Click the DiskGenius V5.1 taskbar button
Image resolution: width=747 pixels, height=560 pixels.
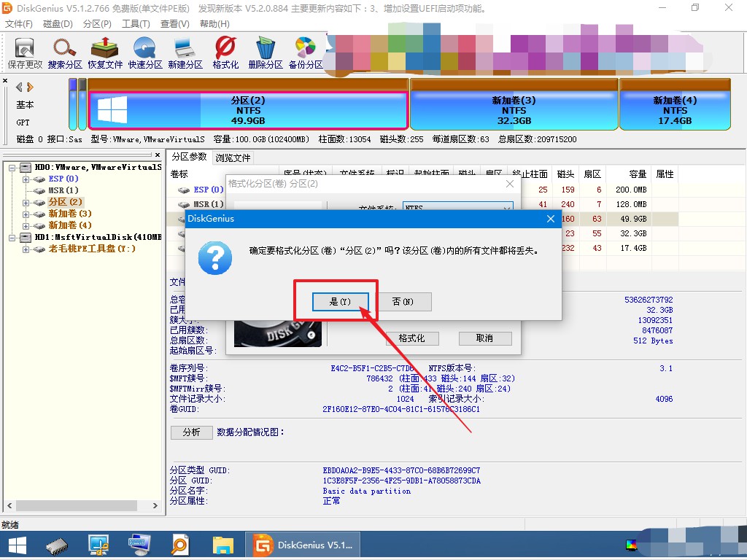(x=303, y=545)
